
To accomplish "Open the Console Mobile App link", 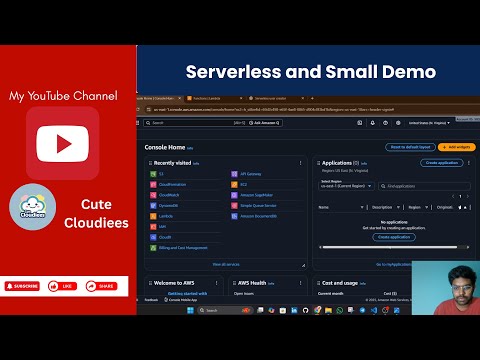I will point(180,300).
